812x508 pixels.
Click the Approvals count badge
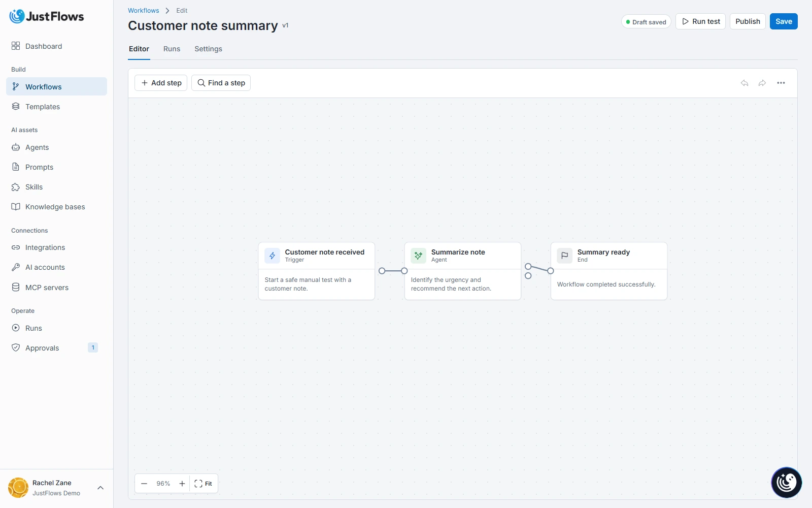pos(93,347)
